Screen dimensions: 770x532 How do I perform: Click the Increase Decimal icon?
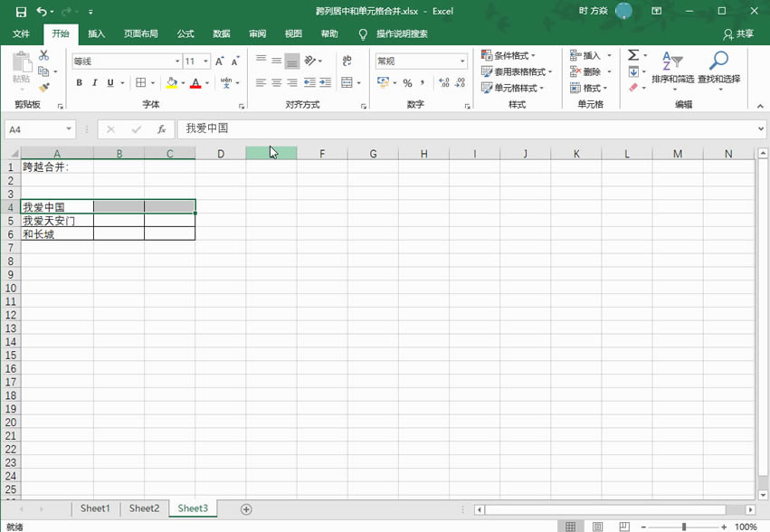pyautogui.click(x=444, y=83)
